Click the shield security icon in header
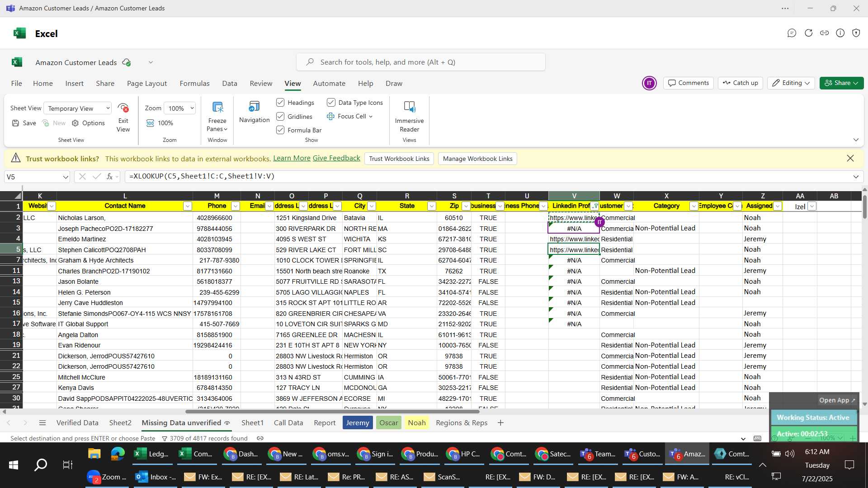The height and width of the screenshot is (488, 868). tap(856, 33)
